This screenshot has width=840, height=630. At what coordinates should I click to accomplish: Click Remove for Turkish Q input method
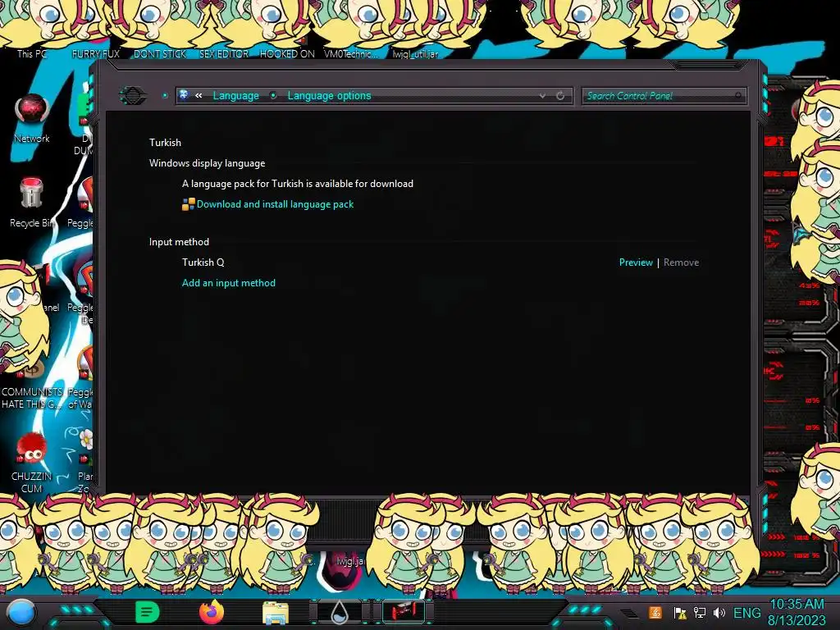point(681,262)
